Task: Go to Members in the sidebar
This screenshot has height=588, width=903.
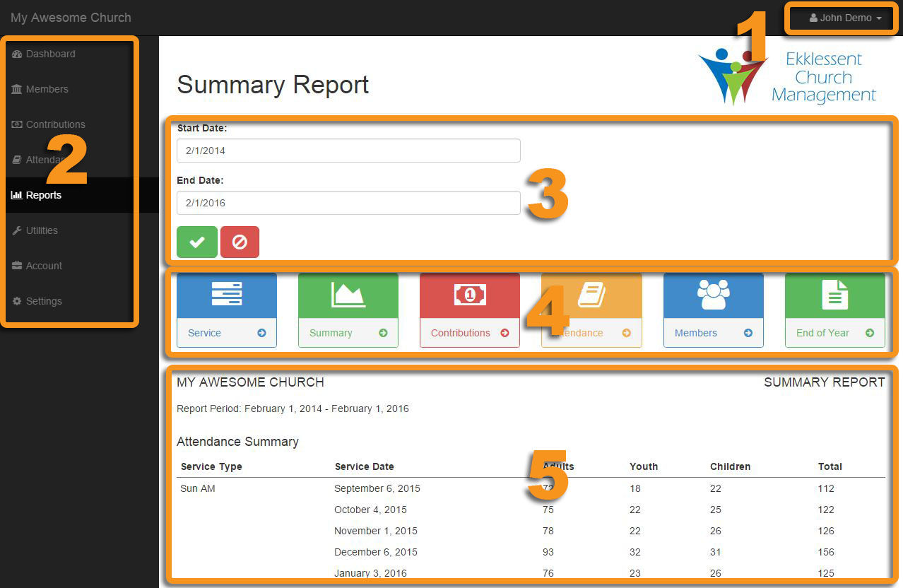Action: pyautogui.click(x=47, y=89)
